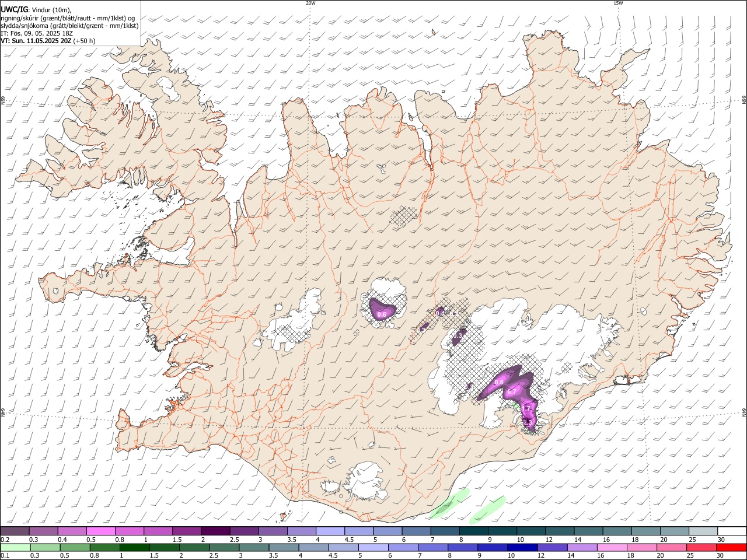Select the upper scale swatch labeled 14
Image resolution: width=747 pixels, height=560 pixels.
pos(589,531)
